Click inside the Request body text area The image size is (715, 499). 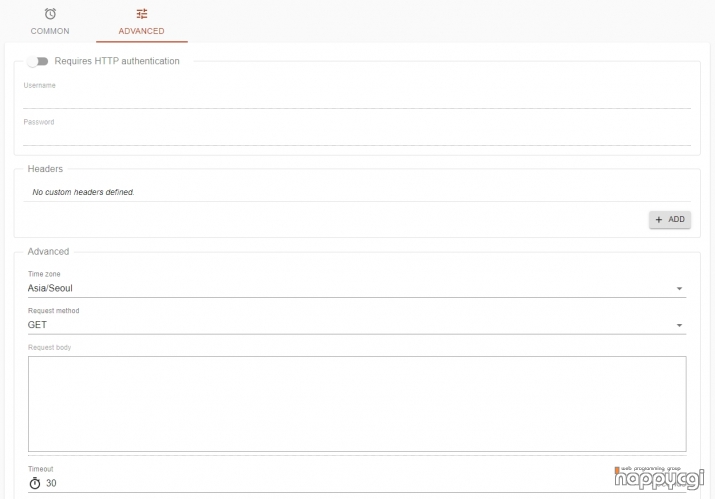coord(357,403)
